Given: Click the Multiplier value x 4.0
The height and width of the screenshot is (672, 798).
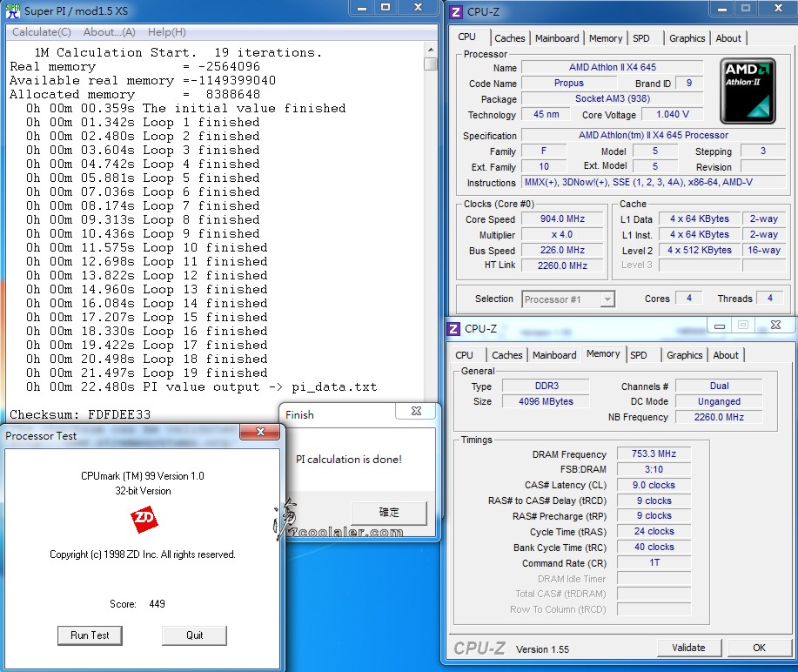Looking at the screenshot, I should [562, 235].
